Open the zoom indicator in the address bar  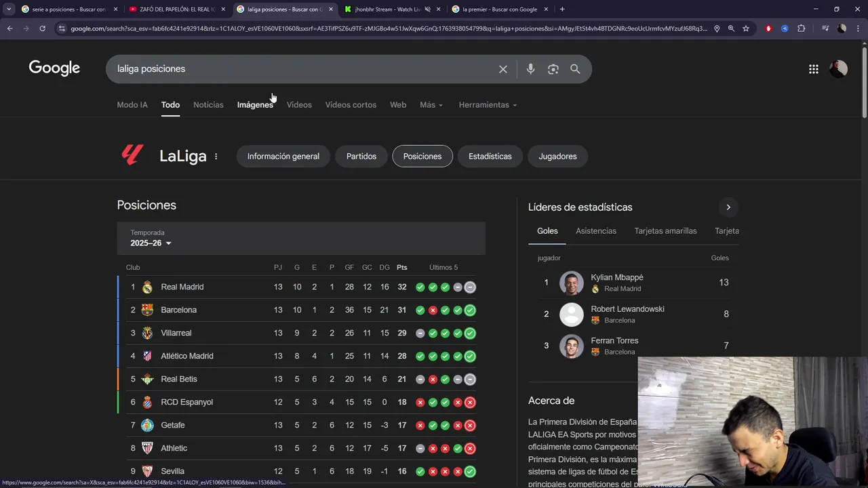731,28
